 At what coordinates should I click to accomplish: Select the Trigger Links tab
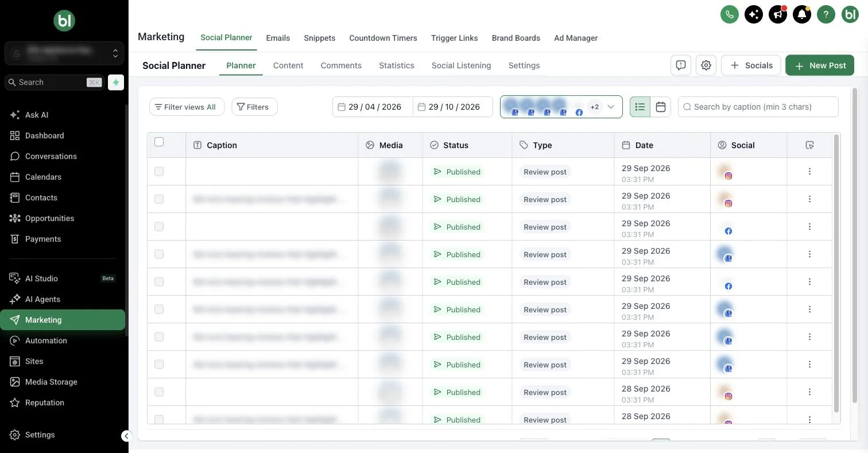click(455, 38)
